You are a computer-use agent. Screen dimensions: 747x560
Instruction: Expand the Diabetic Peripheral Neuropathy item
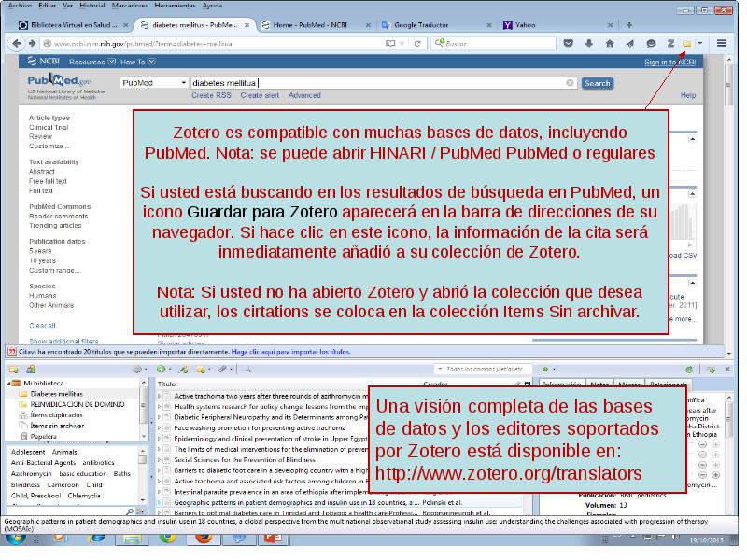(159, 417)
